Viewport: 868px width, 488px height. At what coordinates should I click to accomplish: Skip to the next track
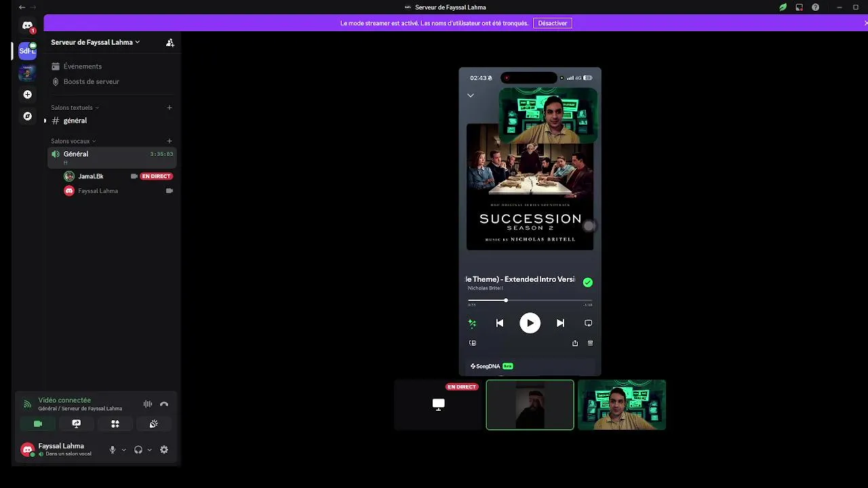[560, 323]
